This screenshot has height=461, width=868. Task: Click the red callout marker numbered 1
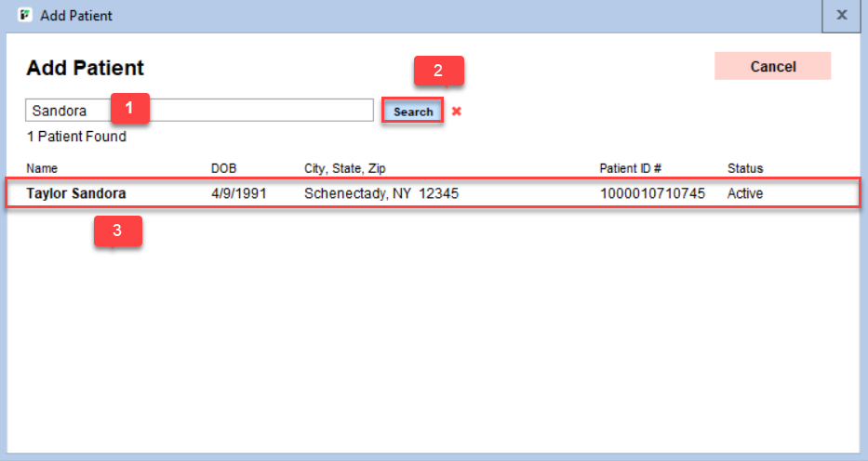(x=130, y=108)
